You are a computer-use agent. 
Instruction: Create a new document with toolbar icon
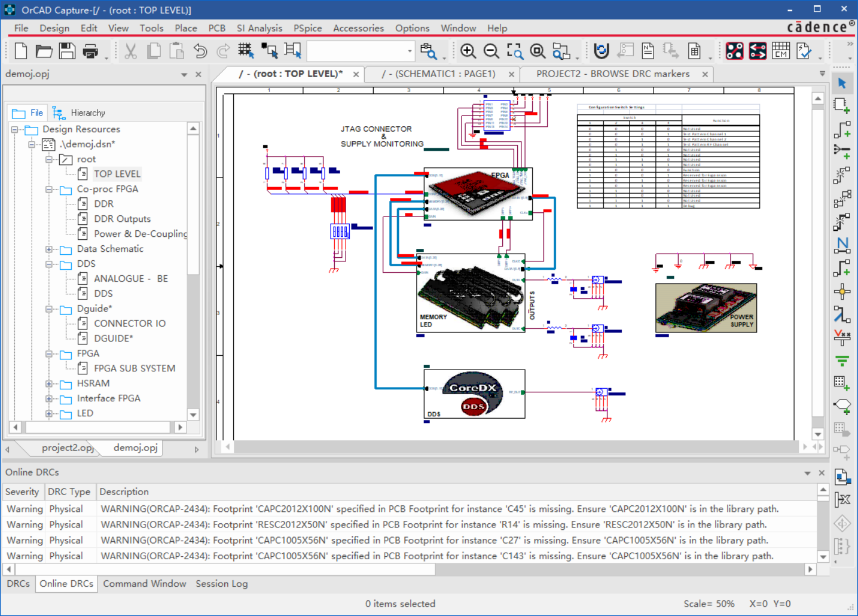[21, 51]
